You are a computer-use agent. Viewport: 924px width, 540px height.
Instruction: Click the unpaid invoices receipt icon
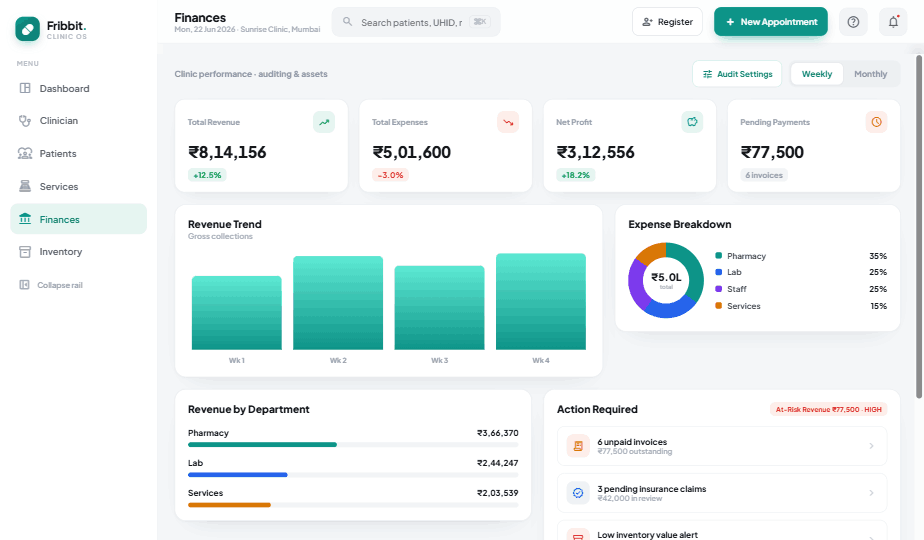(x=578, y=446)
